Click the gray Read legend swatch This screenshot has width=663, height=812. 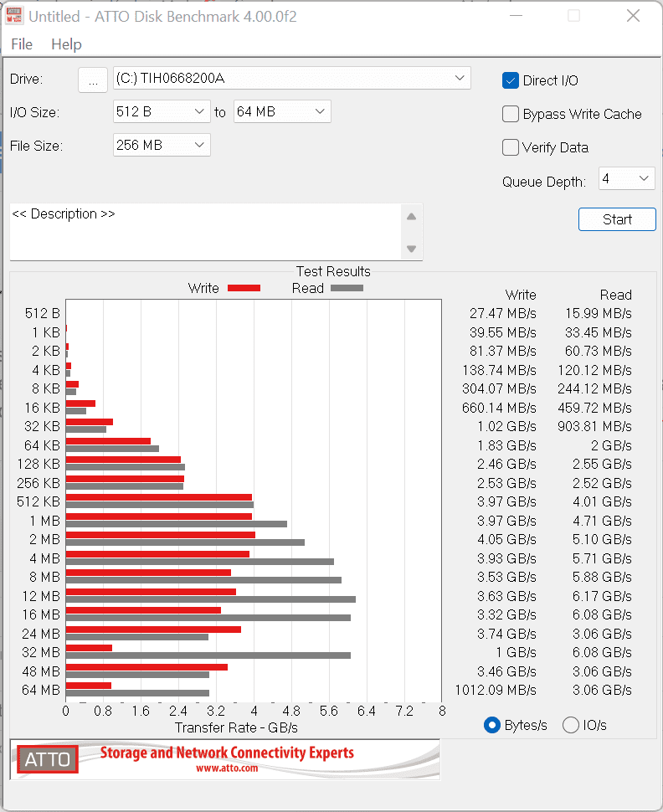347,288
